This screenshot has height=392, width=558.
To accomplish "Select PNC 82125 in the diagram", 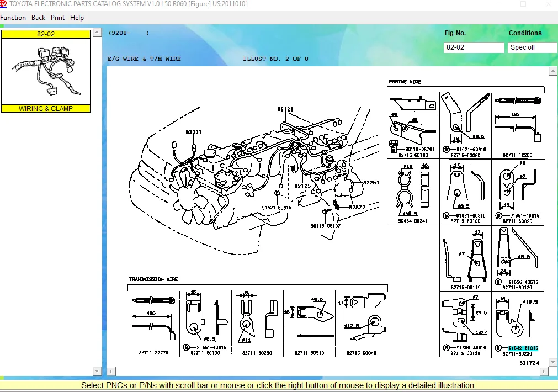I will pos(302,186).
